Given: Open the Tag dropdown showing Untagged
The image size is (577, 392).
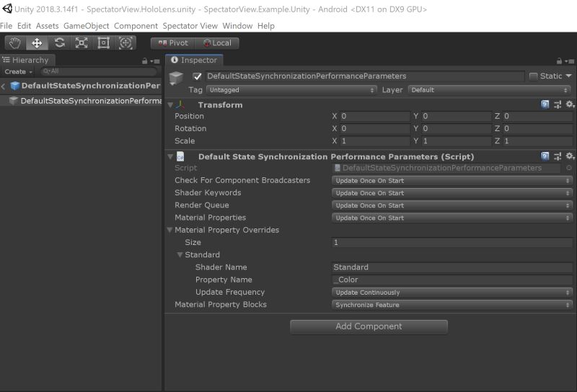Looking at the screenshot, I should click(291, 90).
